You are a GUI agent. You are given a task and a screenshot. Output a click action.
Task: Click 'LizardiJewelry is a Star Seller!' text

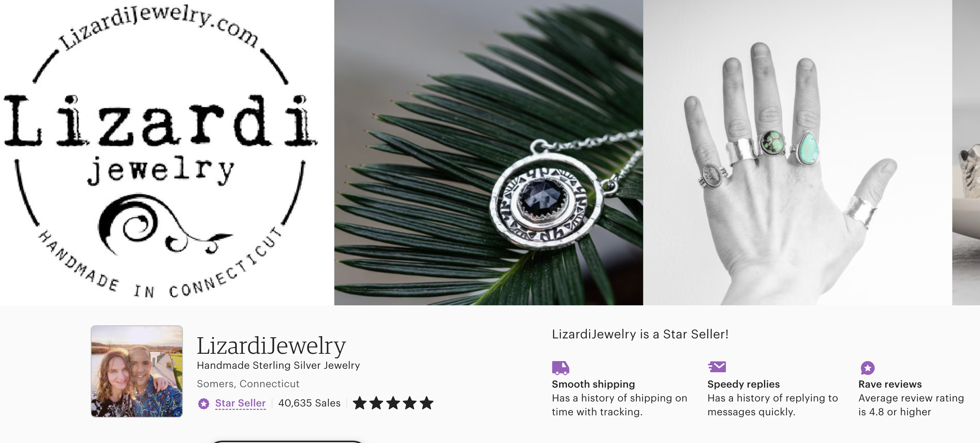point(640,334)
